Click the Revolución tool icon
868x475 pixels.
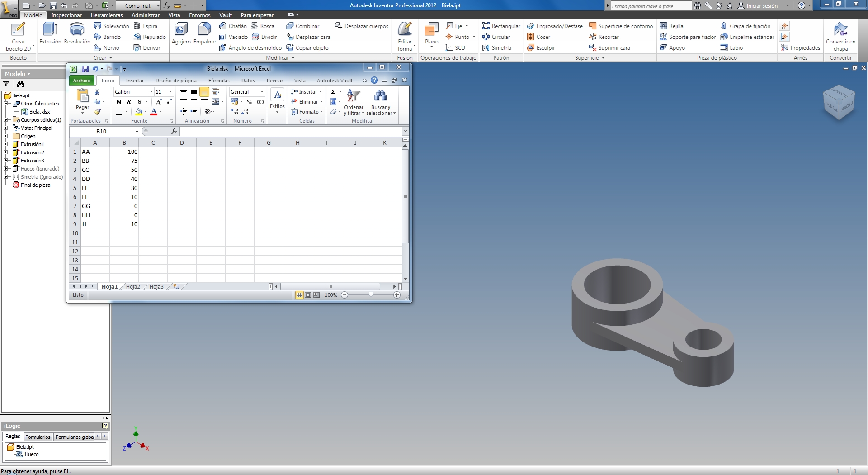pos(77,30)
